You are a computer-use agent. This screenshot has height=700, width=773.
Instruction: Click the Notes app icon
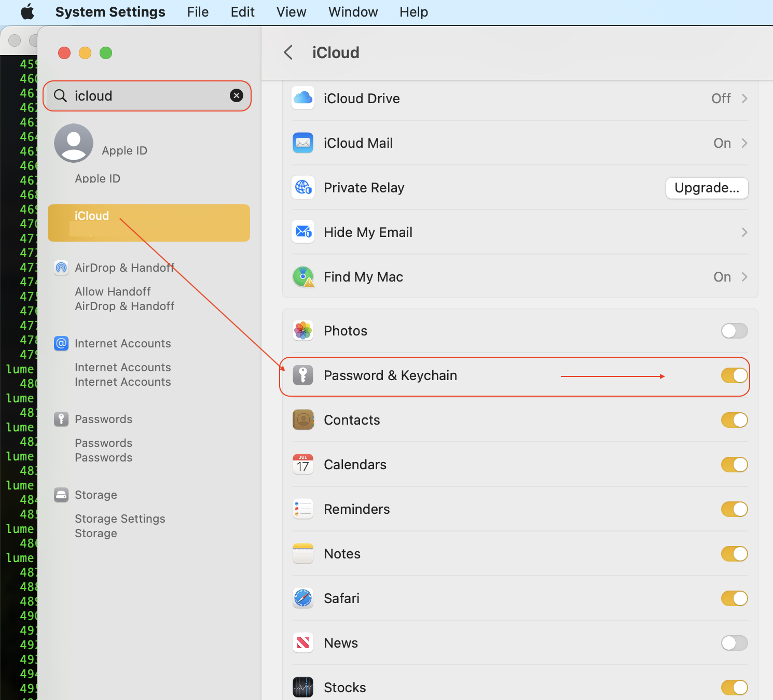tap(303, 553)
